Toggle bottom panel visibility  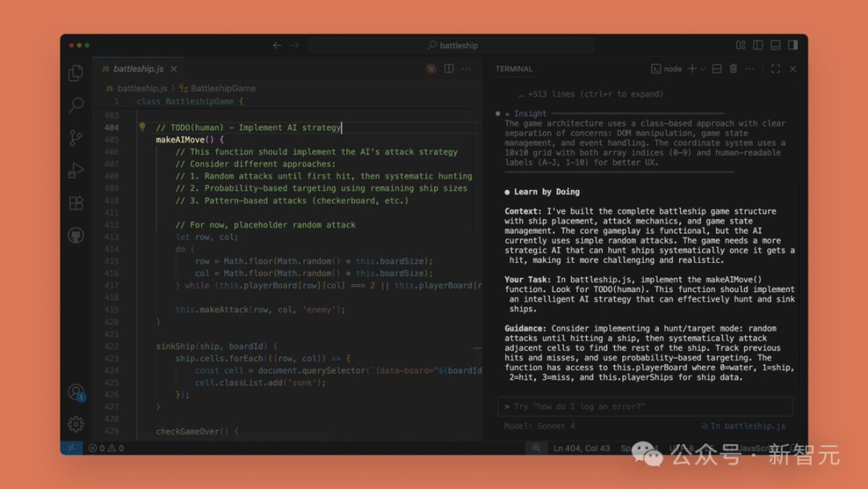click(776, 45)
